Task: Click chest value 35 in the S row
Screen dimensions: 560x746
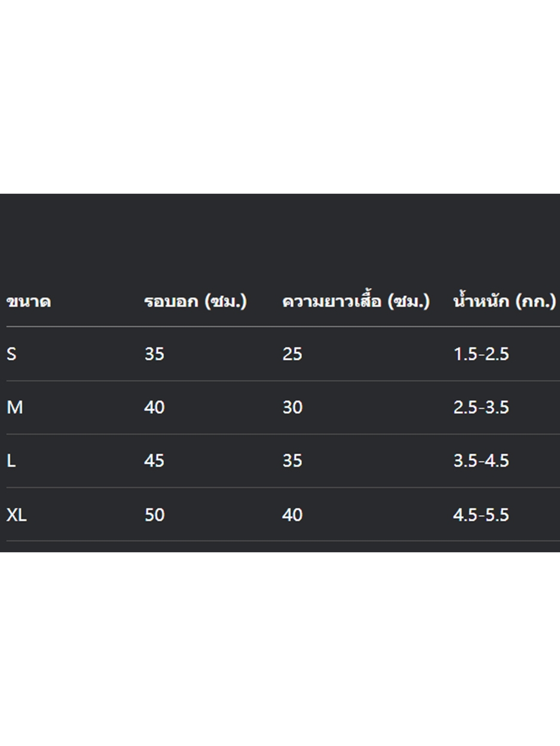Action: [154, 354]
